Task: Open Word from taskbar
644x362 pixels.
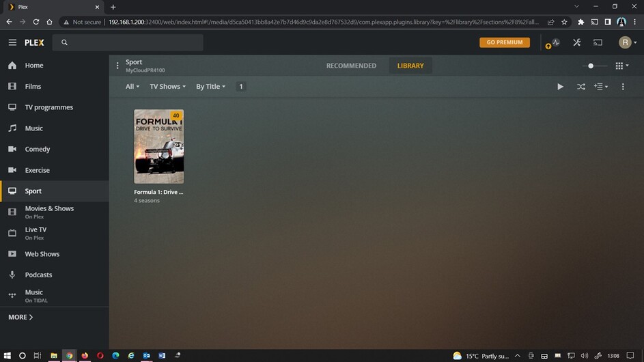Action: (x=162, y=355)
